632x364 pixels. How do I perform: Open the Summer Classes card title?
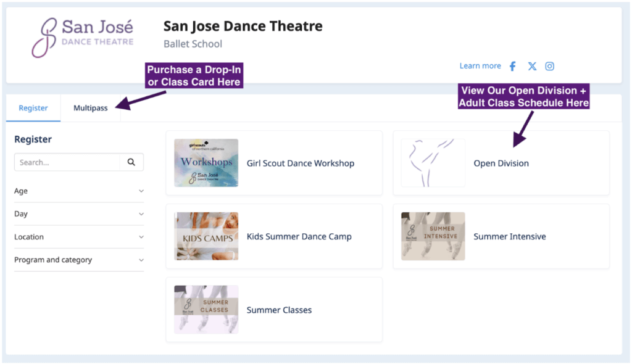click(279, 310)
